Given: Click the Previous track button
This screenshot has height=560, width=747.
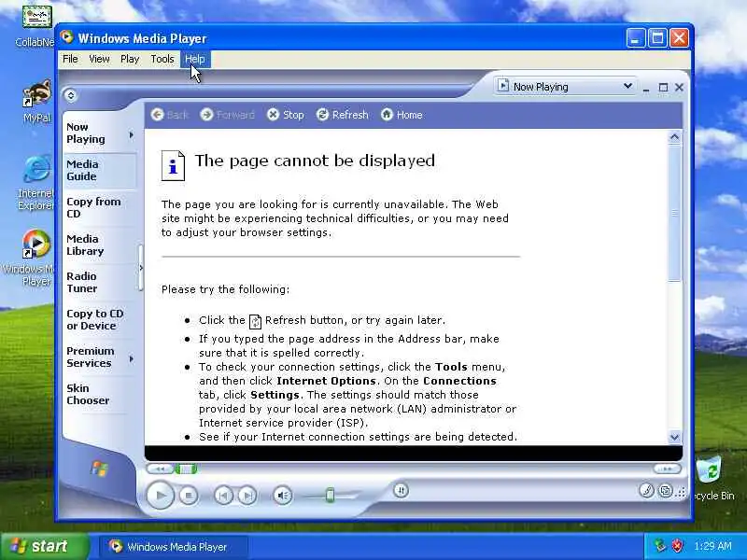Looking at the screenshot, I should 223,496.
